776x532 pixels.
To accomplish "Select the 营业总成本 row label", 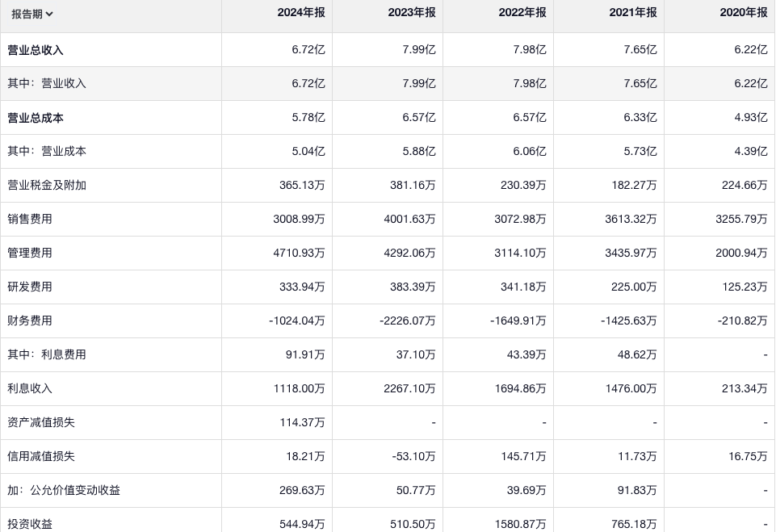I will point(36,118).
